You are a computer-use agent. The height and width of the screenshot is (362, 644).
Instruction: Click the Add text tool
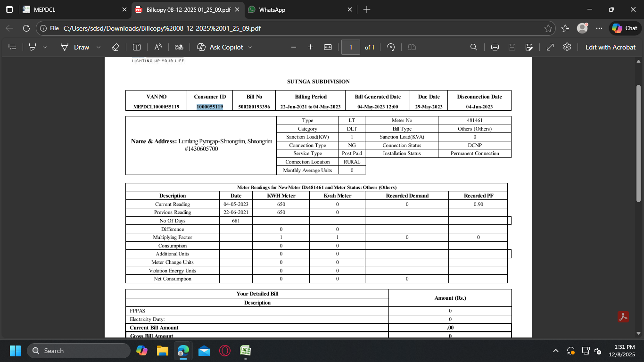[137, 47]
